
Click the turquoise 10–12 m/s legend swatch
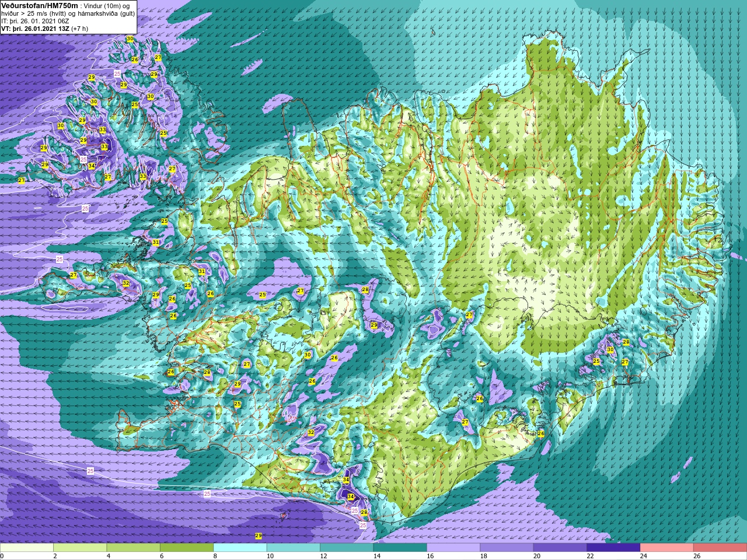[x=293, y=548]
